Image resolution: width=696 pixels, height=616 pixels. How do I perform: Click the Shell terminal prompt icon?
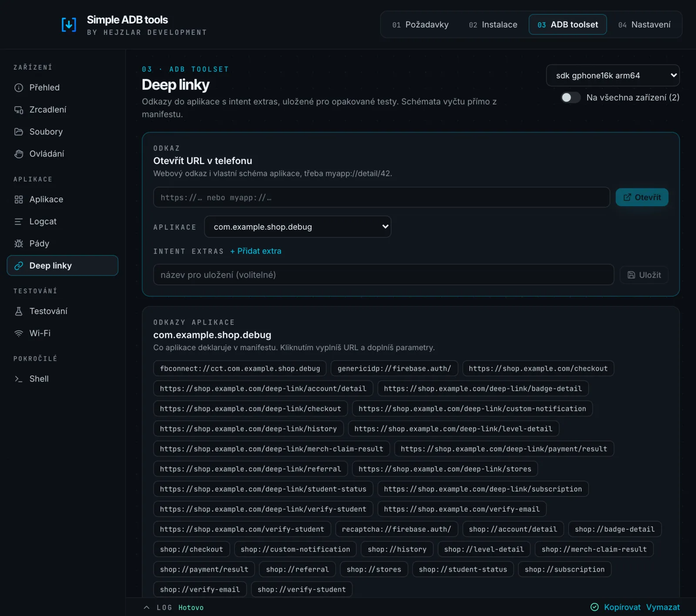19,379
